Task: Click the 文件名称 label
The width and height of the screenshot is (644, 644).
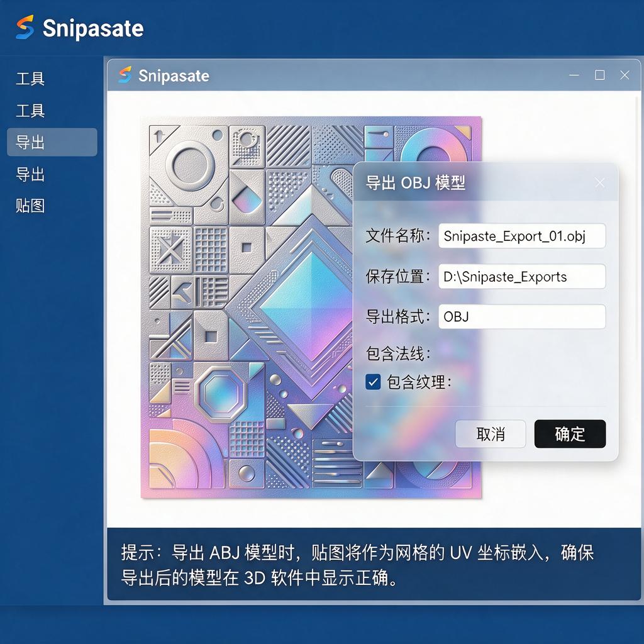Action: (x=398, y=236)
